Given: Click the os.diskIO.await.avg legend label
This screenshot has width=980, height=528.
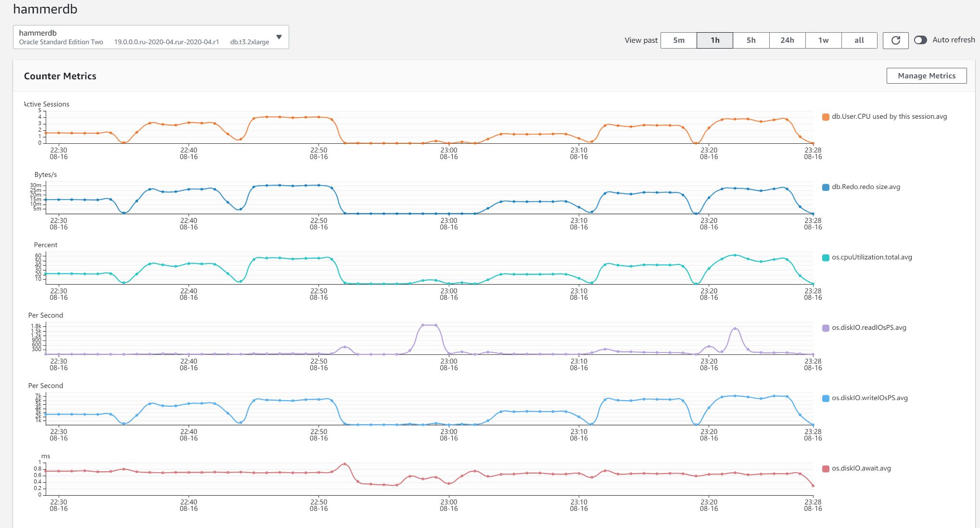Looking at the screenshot, I should click(x=861, y=468).
